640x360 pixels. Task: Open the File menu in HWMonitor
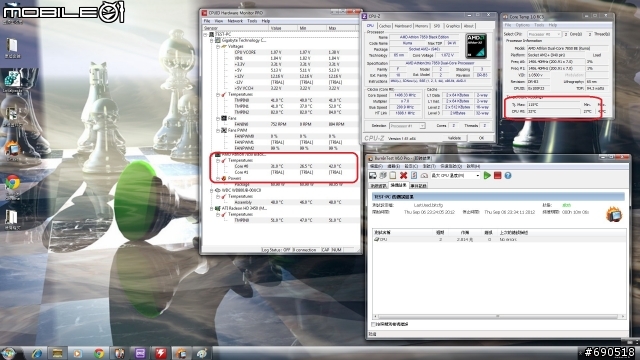click(x=207, y=21)
